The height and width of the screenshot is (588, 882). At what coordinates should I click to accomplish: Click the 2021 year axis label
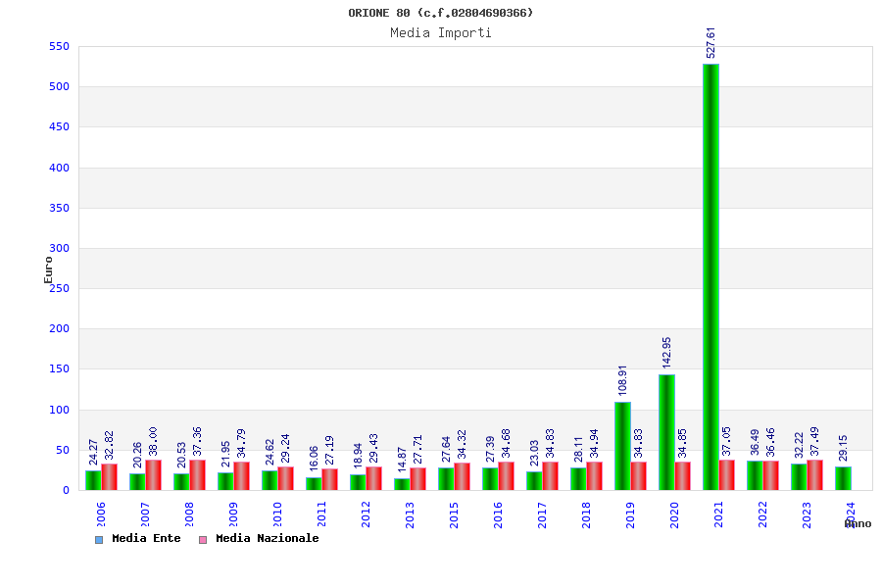[x=718, y=514]
